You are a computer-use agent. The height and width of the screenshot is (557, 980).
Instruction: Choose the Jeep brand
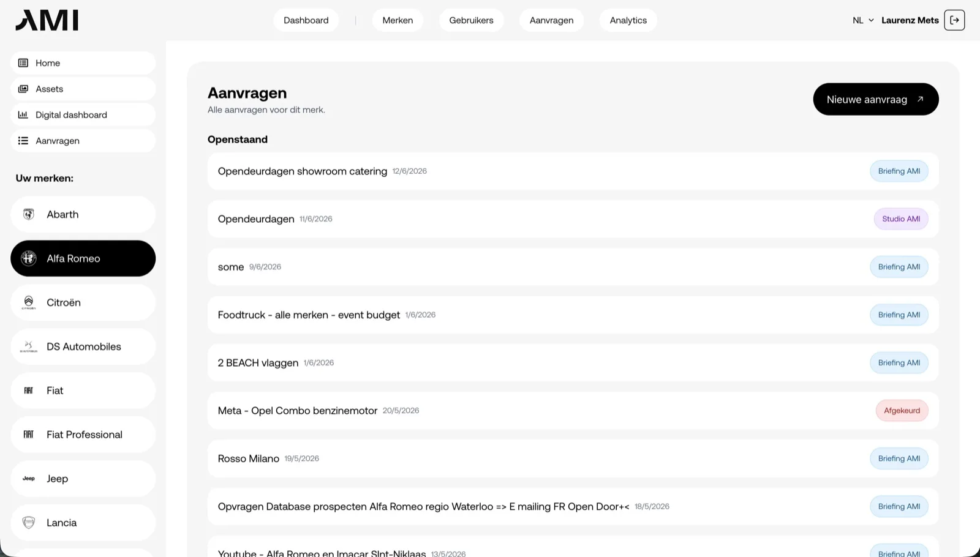[x=83, y=479]
